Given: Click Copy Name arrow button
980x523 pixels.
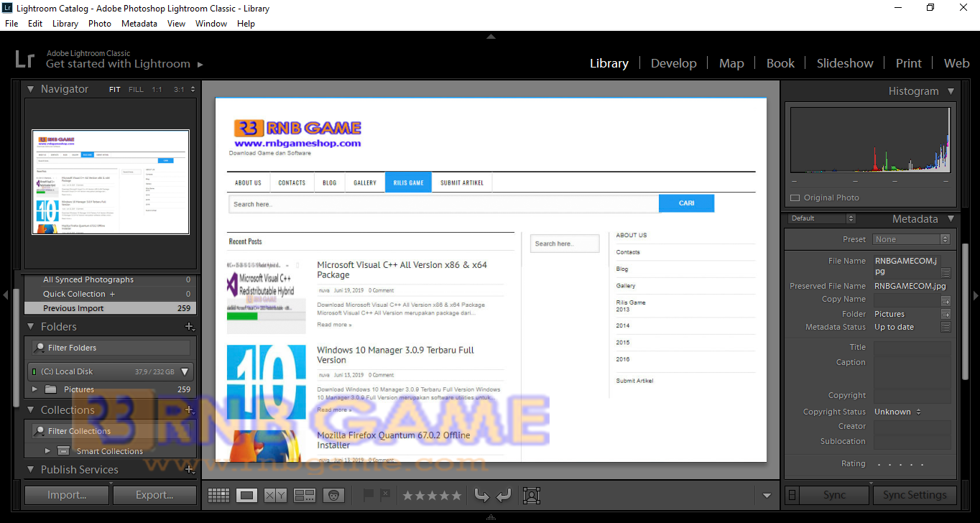Looking at the screenshot, I should point(946,301).
